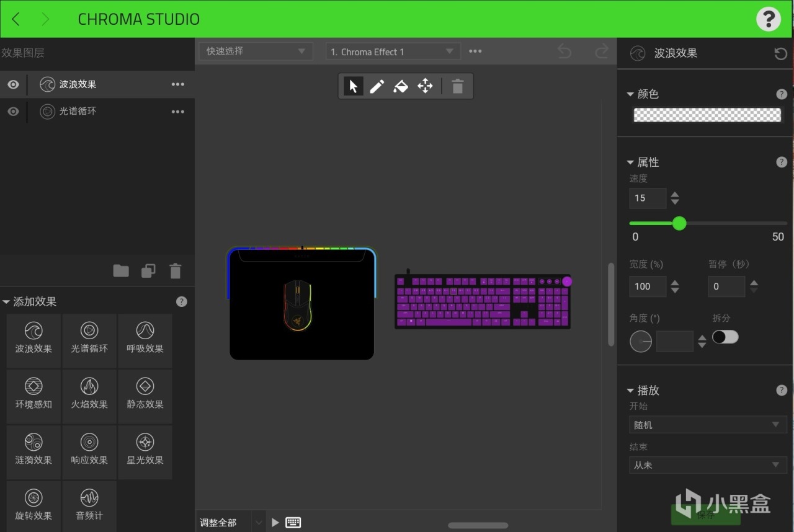Add a 涟漪效果 ripple effect
The height and width of the screenshot is (532, 794).
(x=33, y=452)
